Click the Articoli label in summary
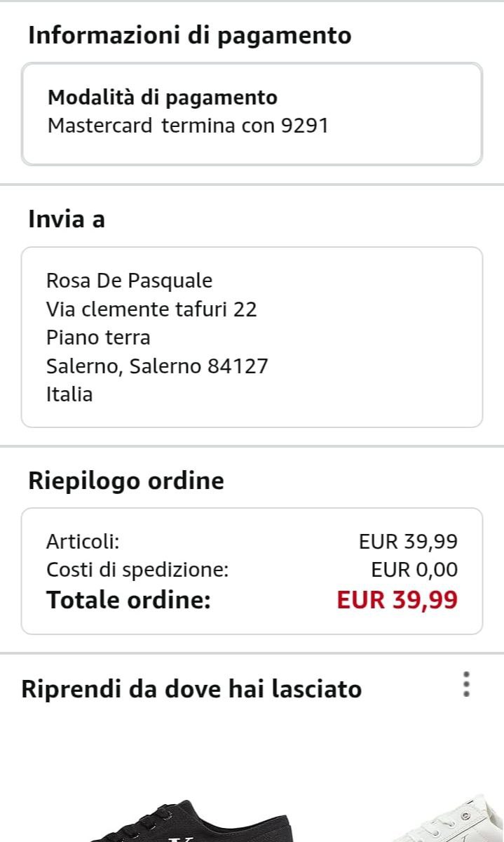 pyautogui.click(x=83, y=542)
